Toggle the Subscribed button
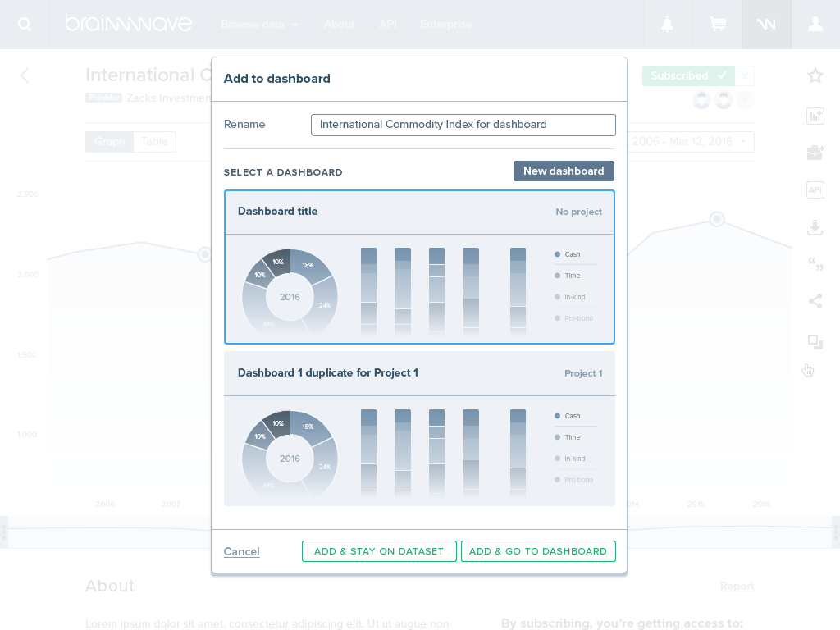840x630 pixels. (x=688, y=76)
